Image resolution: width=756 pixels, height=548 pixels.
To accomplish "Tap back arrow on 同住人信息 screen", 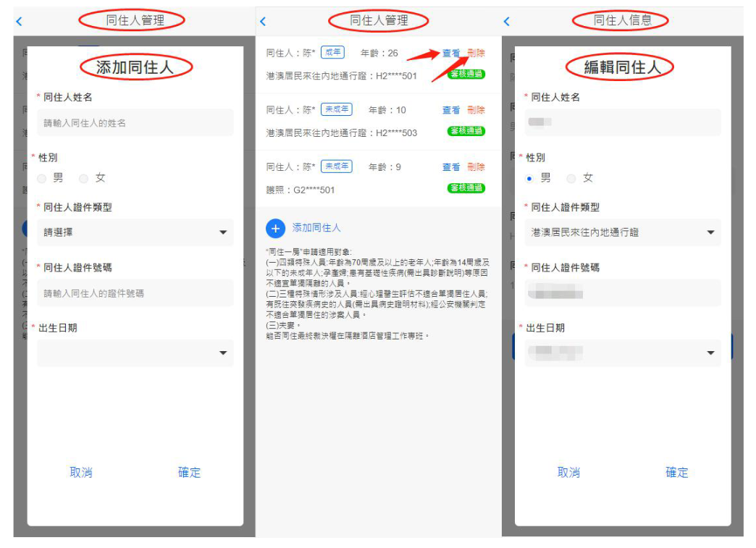I will pos(506,21).
